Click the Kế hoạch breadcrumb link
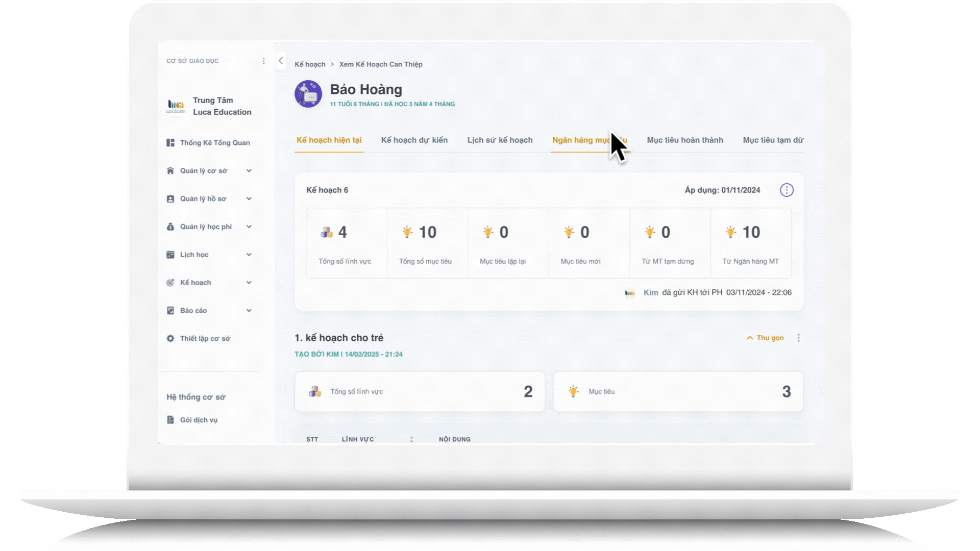The image size is (980, 551). (x=310, y=64)
